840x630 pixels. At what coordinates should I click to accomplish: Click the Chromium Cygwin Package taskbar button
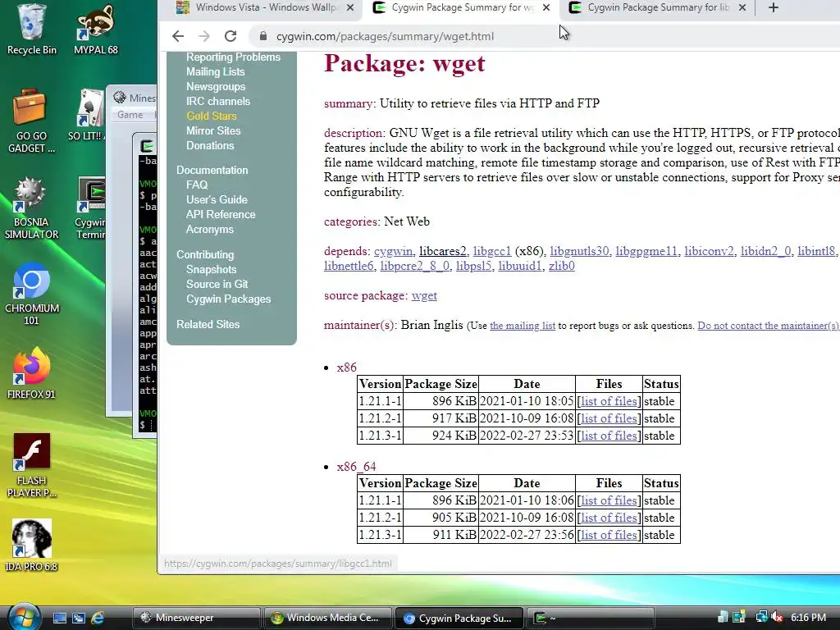459,618
